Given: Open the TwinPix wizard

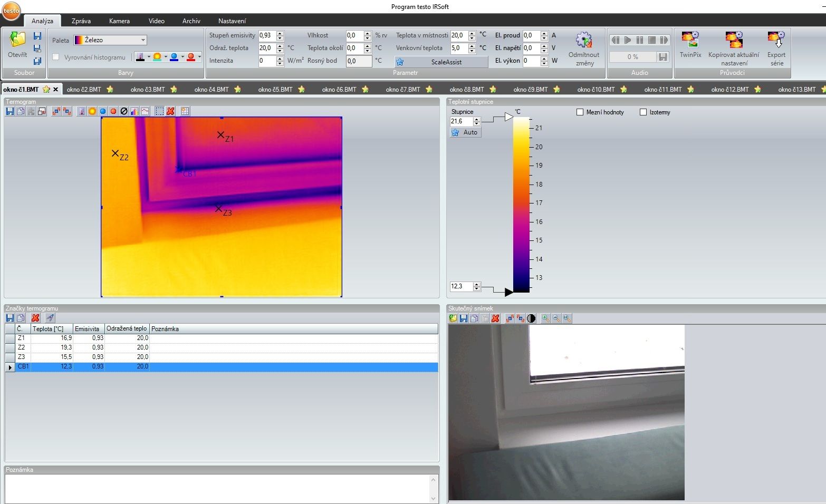Looking at the screenshot, I should (690, 40).
